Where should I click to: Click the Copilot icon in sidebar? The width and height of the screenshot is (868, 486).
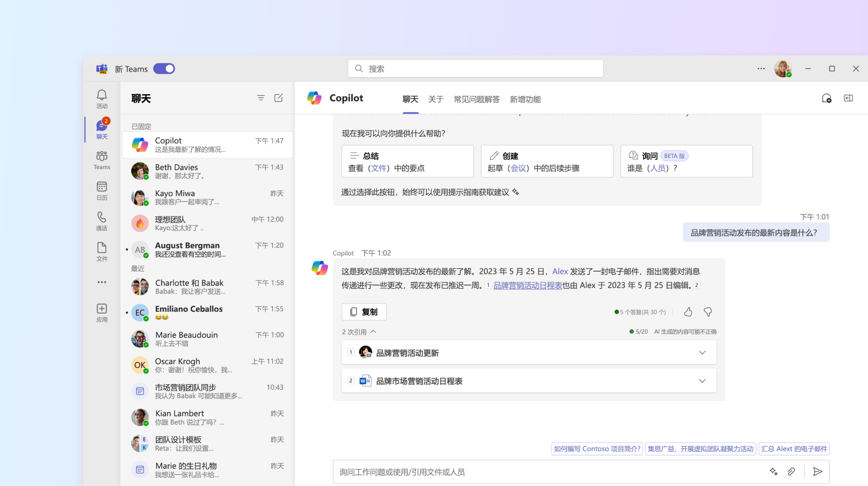click(140, 144)
